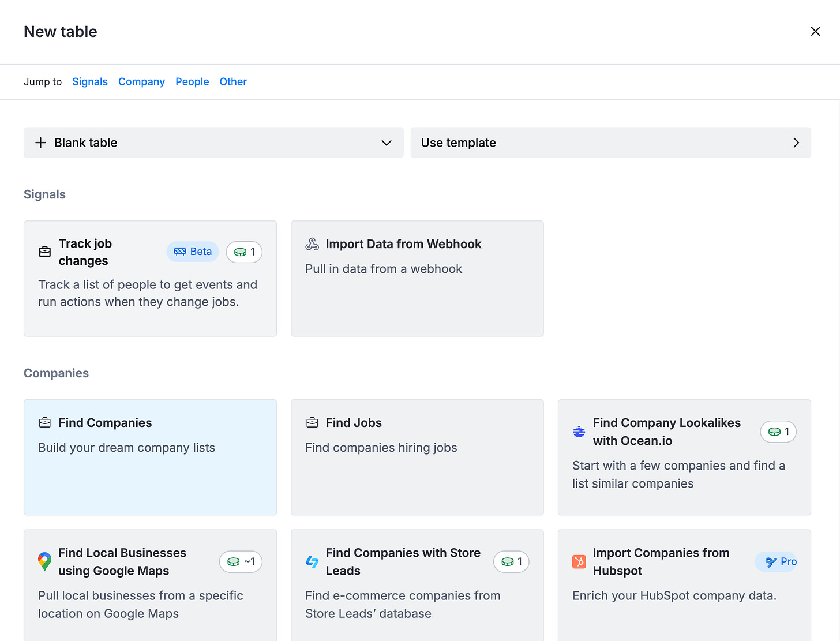Select the Track job changes title
The image size is (840, 641).
85,252
